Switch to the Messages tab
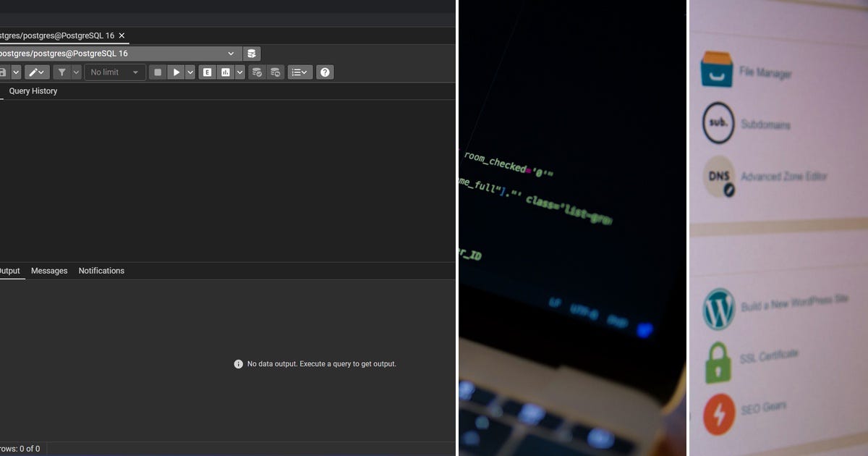The width and height of the screenshot is (868, 456). click(x=49, y=270)
